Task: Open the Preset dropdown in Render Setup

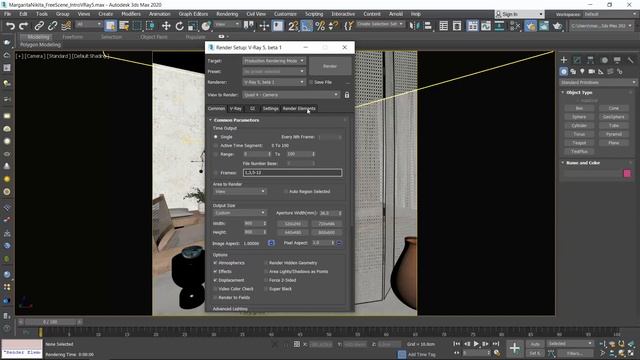Action: [273, 71]
